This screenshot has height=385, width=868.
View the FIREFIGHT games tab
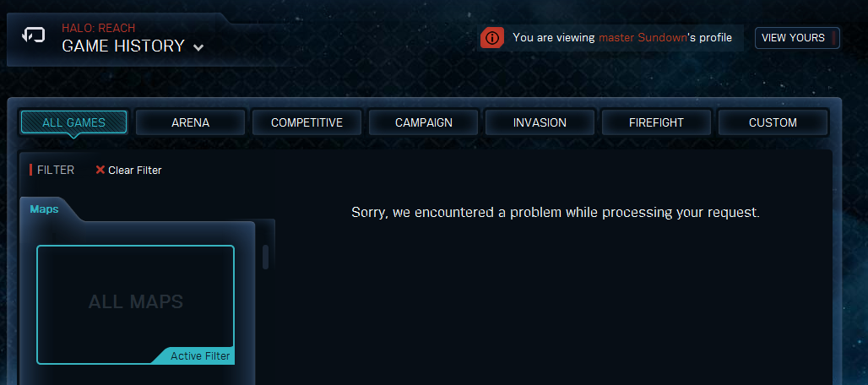[x=657, y=122]
